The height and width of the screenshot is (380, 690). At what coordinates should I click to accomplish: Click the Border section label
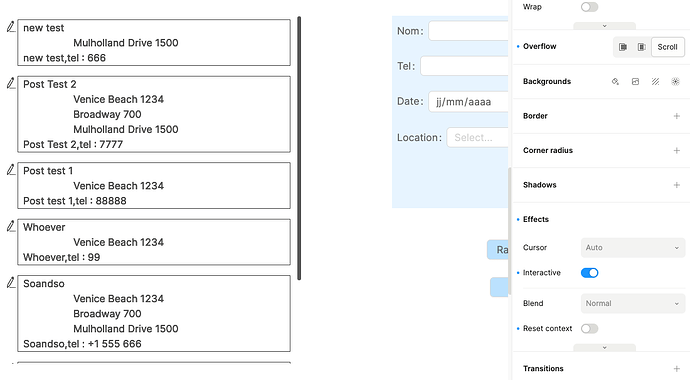(535, 116)
